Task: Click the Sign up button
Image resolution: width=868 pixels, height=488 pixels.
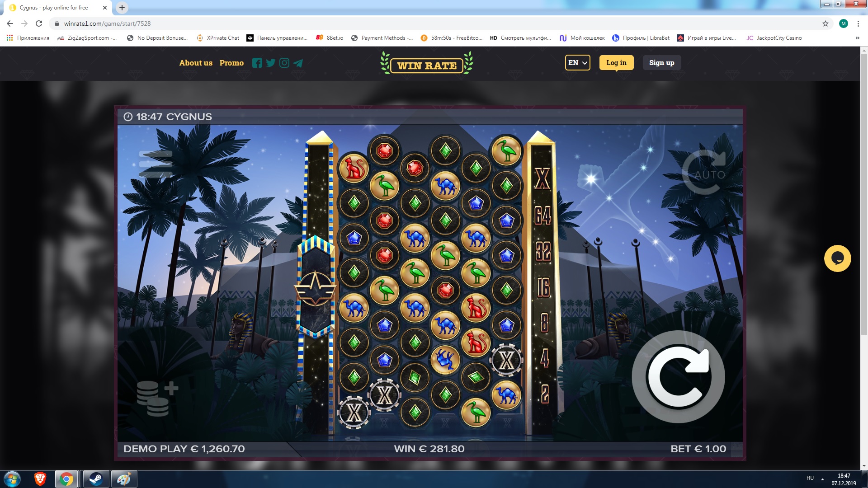Action: [x=661, y=63]
